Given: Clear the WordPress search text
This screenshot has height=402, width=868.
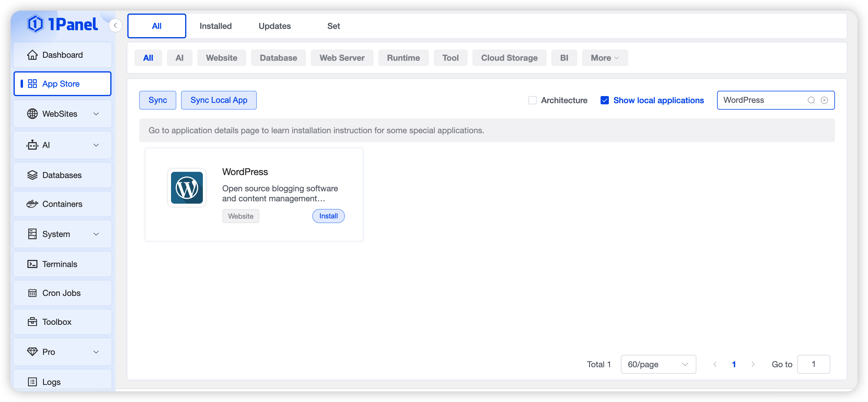Looking at the screenshot, I should click(824, 100).
